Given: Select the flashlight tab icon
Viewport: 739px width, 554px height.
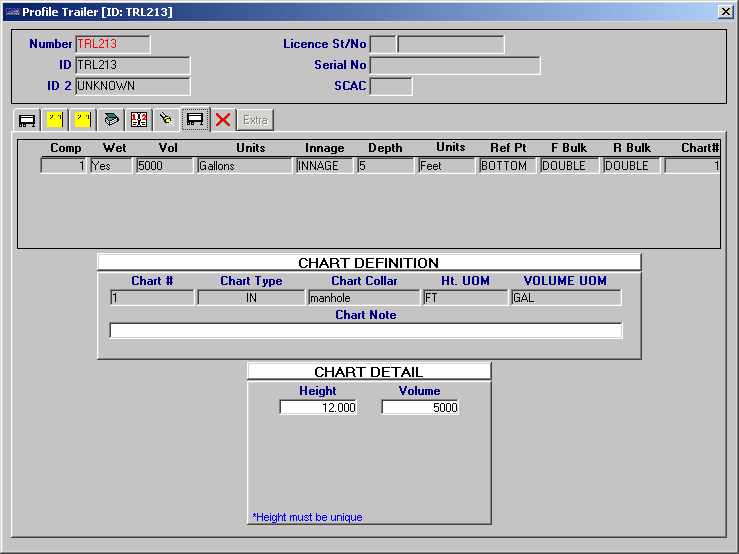Looking at the screenshot, I should click(166, 120).
